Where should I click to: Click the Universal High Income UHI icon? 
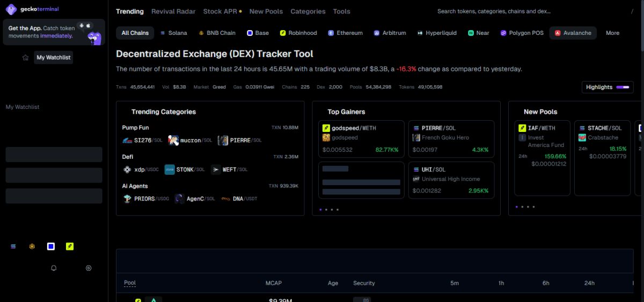(x=416, y=179)
